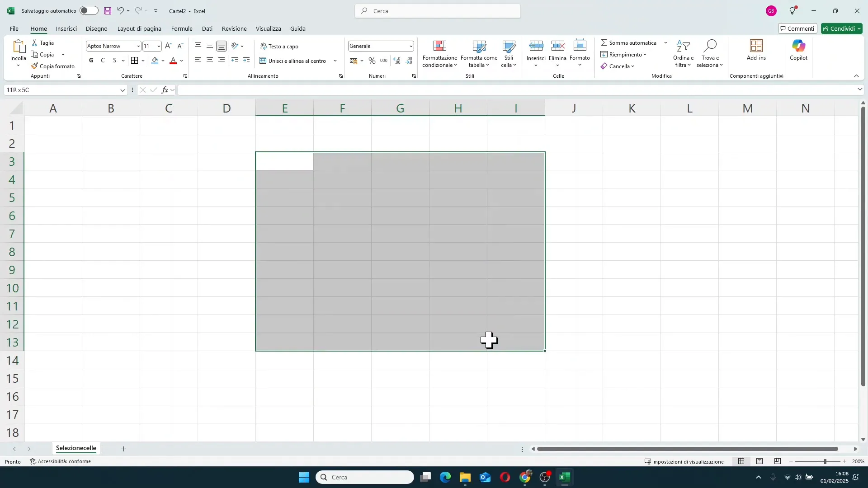Viewport: 868px width, 488px height.
Task: Increase the font size
Action: 168,46
